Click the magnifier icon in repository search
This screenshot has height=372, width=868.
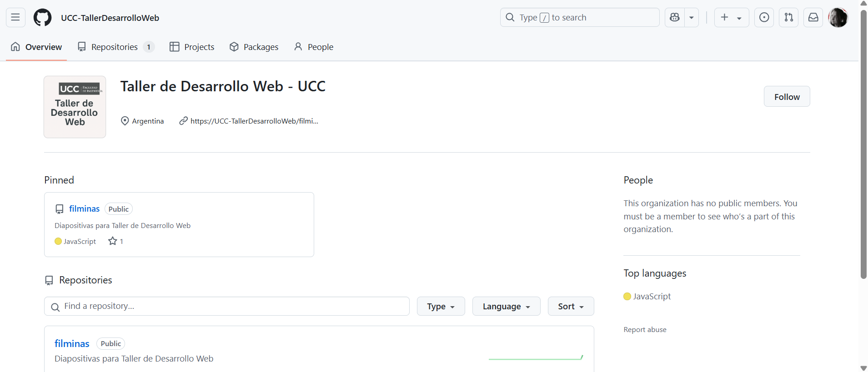point(55,307)
